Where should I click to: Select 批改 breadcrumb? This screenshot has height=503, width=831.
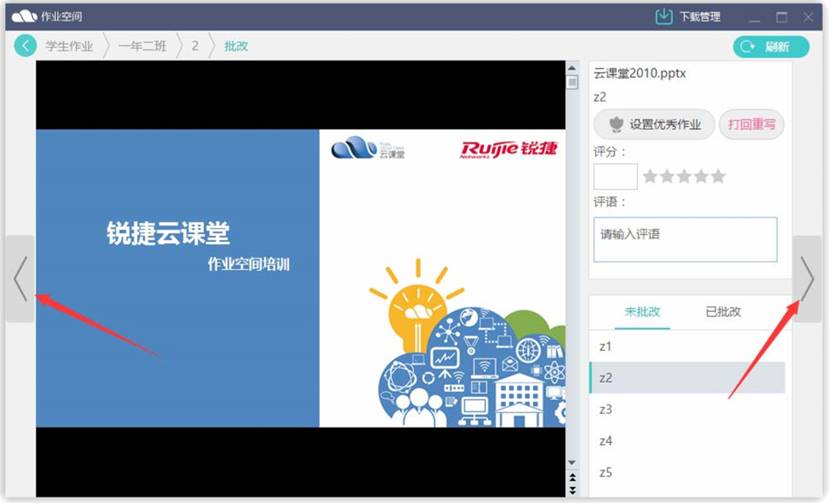coord(236,46)
